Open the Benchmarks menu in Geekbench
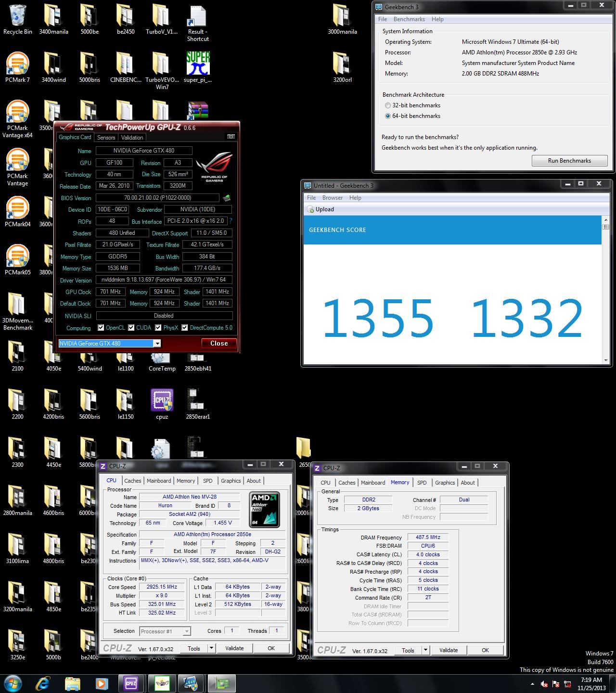616x693 pixels. point(409,19)
